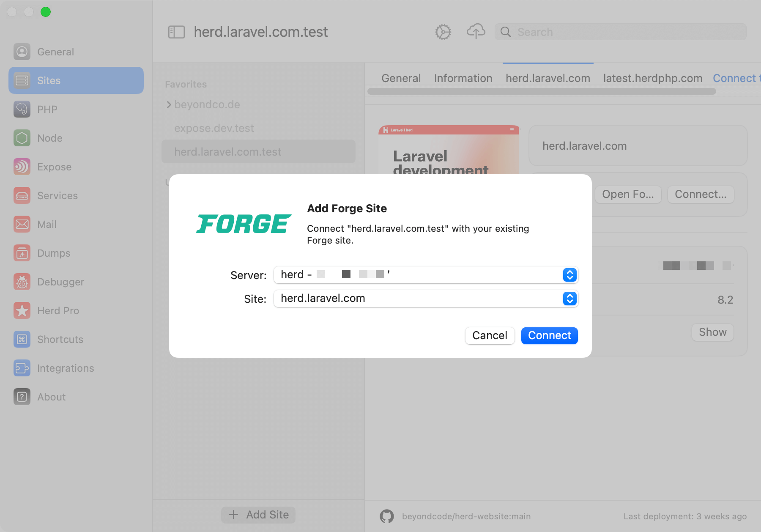
Task: Open the Integrations puzzle icon
Action: click(x=22, y=368)
